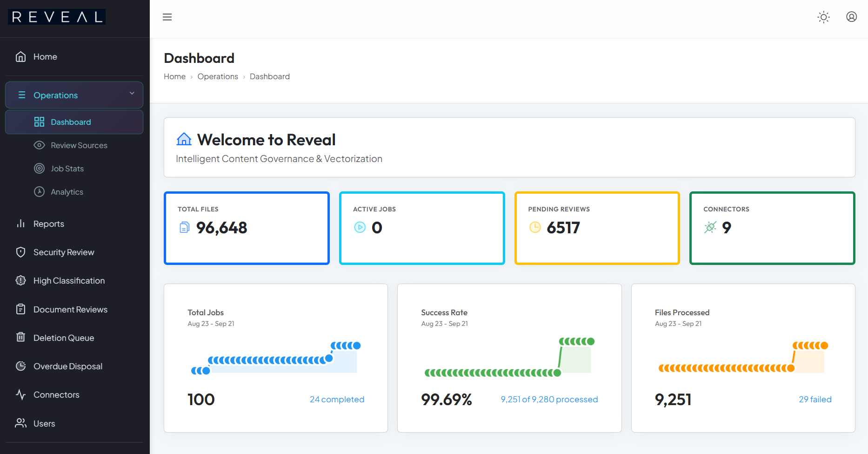The height and width of the screenshot is (454, 868).
Task: Open Document Reviews section
Action: pos(74,309)
